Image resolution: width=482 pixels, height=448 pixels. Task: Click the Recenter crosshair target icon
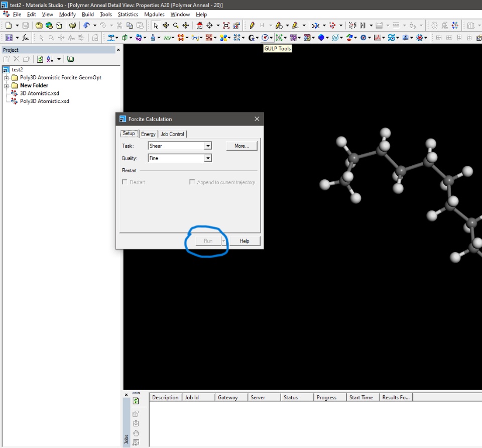click(210, 25)
